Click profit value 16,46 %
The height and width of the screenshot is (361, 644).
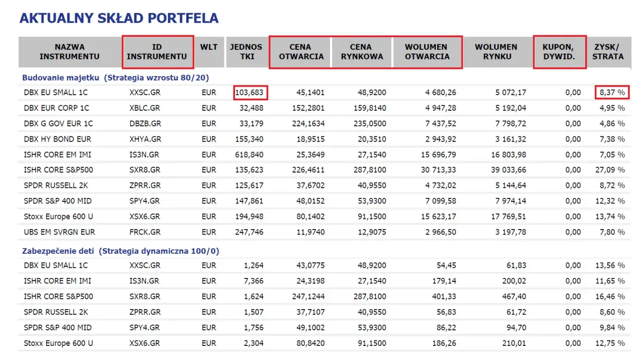coord(610,297)
